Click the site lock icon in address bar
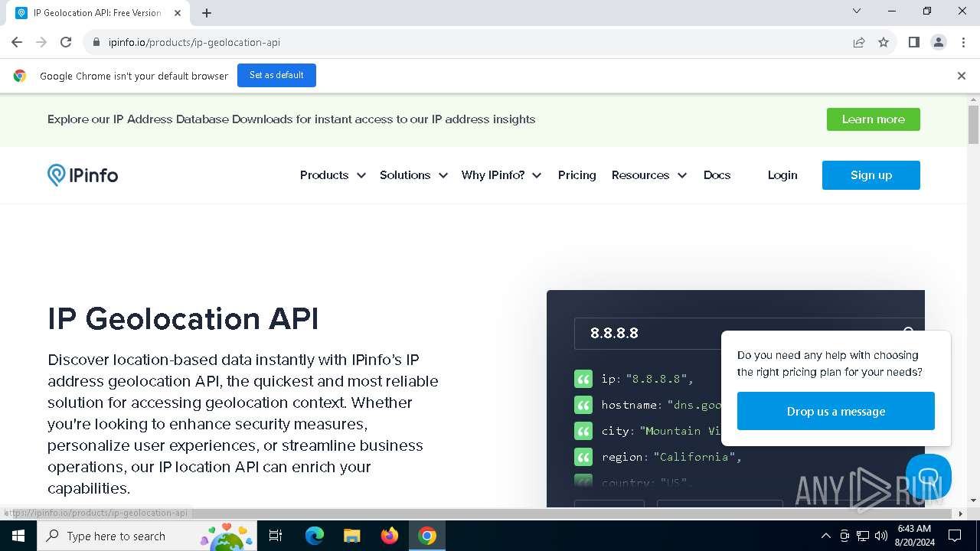 (96, 42)
